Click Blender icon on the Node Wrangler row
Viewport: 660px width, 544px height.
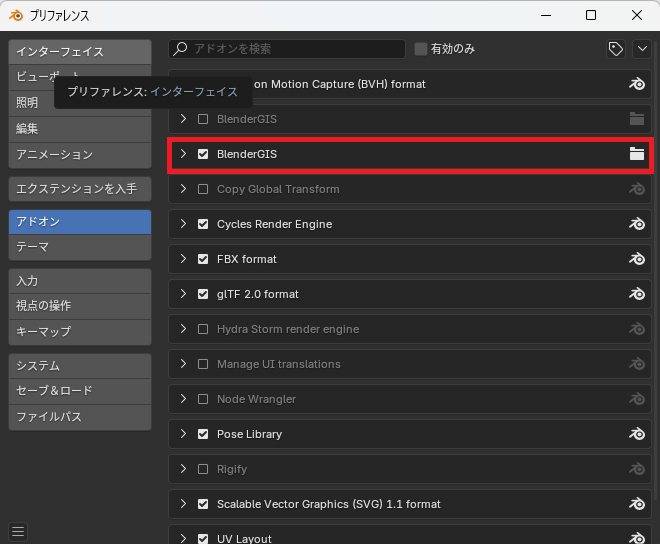pyautogui.click(x=637, y=399)
